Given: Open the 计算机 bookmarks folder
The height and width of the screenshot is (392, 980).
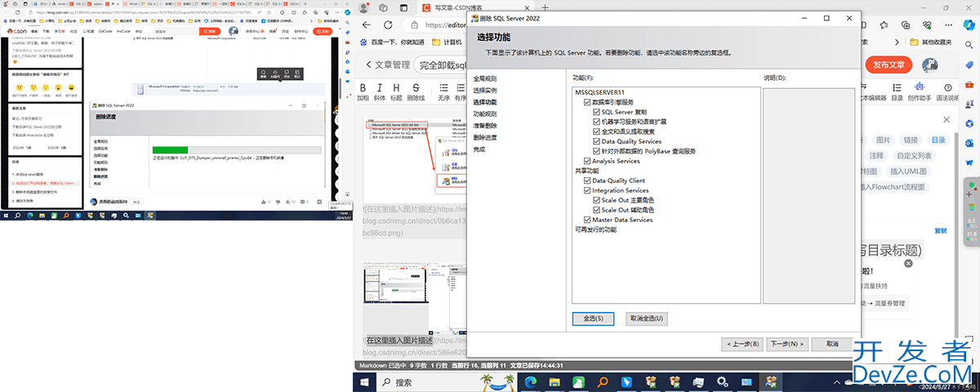Looking at the screenshot, I should click(x=447, y=41).
